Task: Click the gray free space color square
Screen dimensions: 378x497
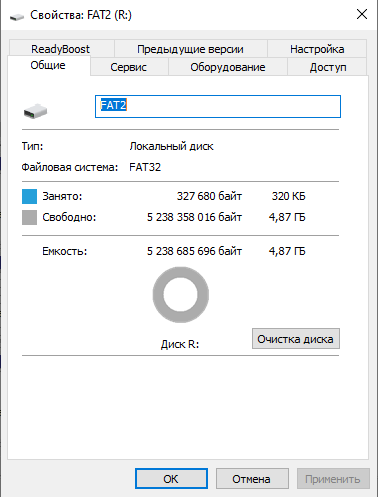Action: tap(29, 217)
